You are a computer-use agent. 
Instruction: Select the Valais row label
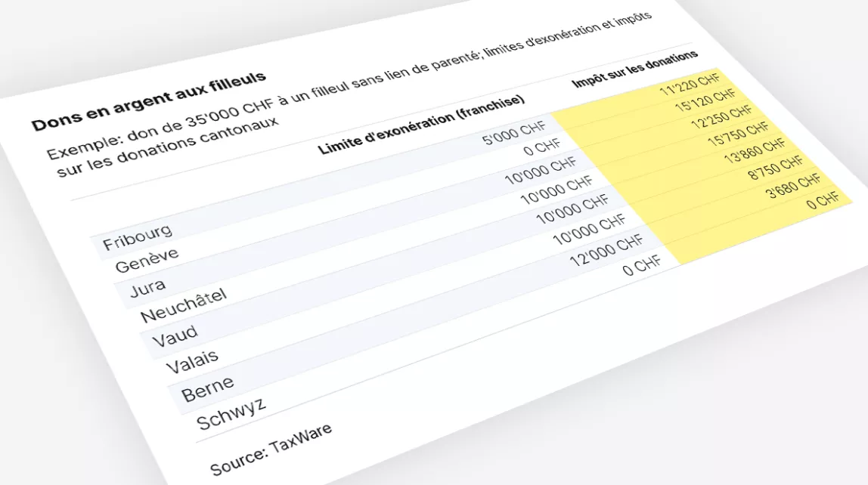[191, 361]
